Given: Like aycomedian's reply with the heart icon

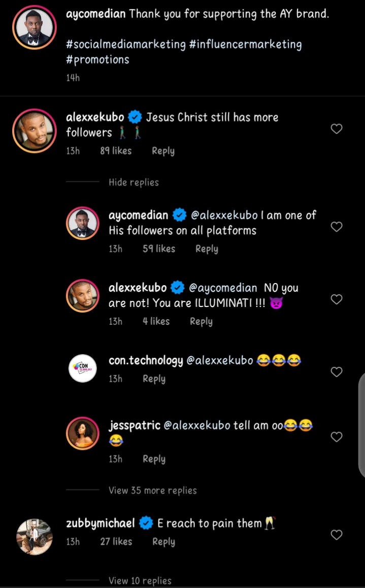Looking at the screenshot, I should 337,227.
